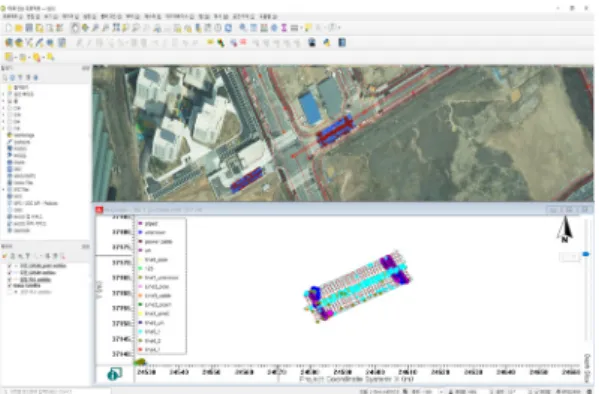Click Pan Map to Selection icon
The width and height of the screenshot is (599, 394).
[x=85, y=28]
